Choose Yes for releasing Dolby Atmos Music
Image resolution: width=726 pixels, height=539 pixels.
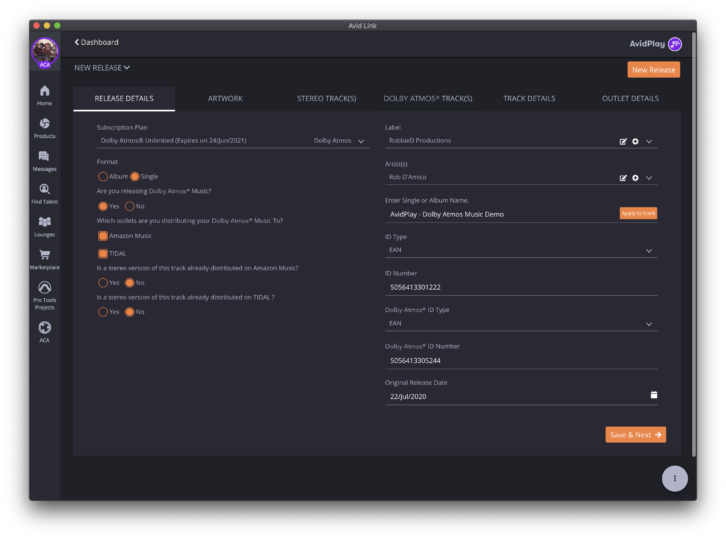pyautogui.click(x=103, y=206)
